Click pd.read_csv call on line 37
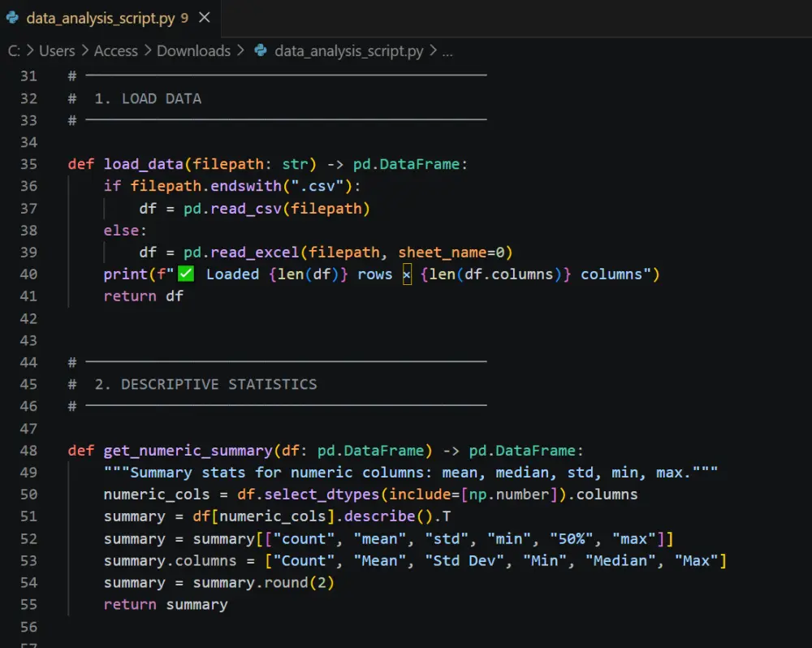Screen dimensions: 812x648 pyautogui.click(x=277, y=208)
